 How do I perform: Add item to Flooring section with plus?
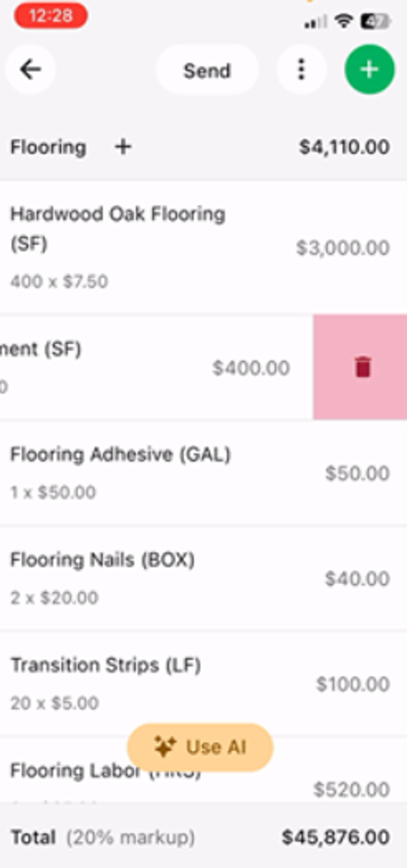[x=123, y=147]
